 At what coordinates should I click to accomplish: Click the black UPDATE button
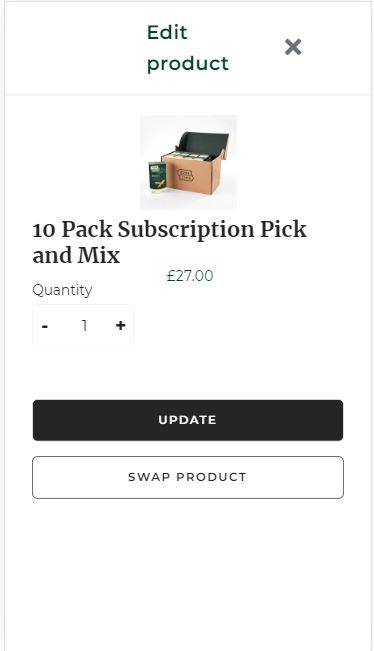[x=188, y=420]
